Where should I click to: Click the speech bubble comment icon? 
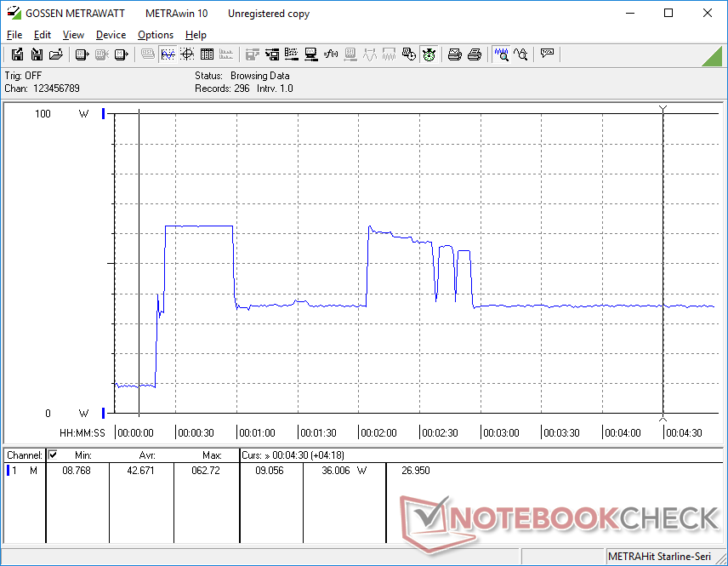pos(547,54)
